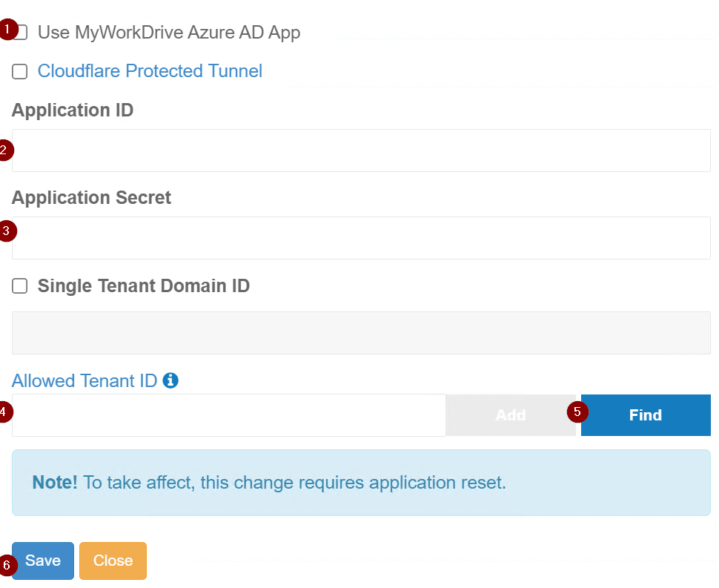Check the Cloudflare Protected Tunnel checkbox
Image resolution: width=719 pixels, height=588 pixels.
pyautogui.click(x=19, y=71)
